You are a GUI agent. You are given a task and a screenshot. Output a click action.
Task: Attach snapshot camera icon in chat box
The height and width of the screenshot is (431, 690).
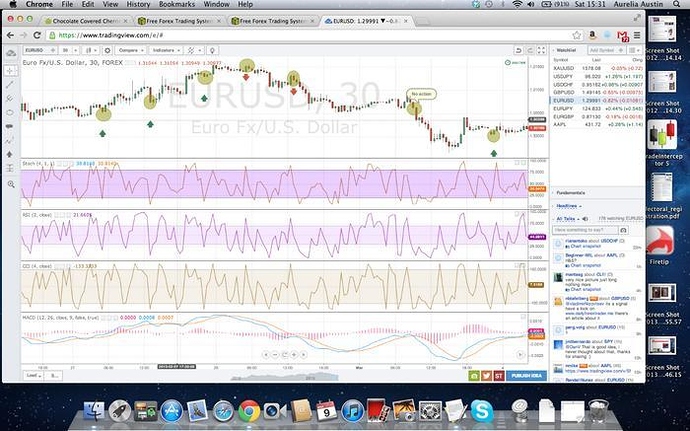point(623,230)
